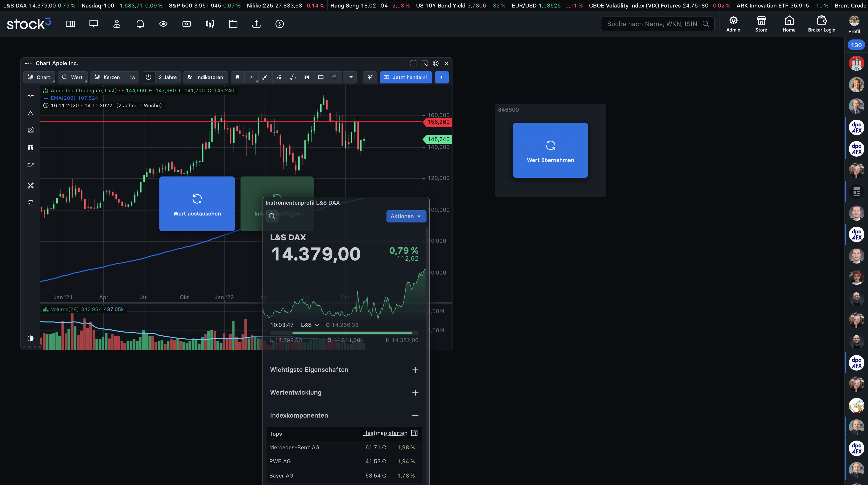Open the alarm bell icon in navigation

point(140,24)
